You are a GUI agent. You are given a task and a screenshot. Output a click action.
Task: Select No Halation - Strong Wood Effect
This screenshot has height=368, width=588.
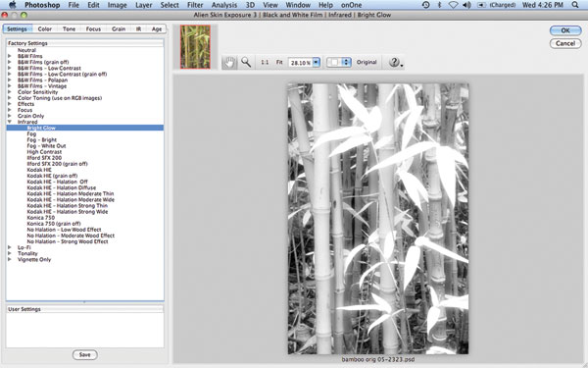click(68, 241)
